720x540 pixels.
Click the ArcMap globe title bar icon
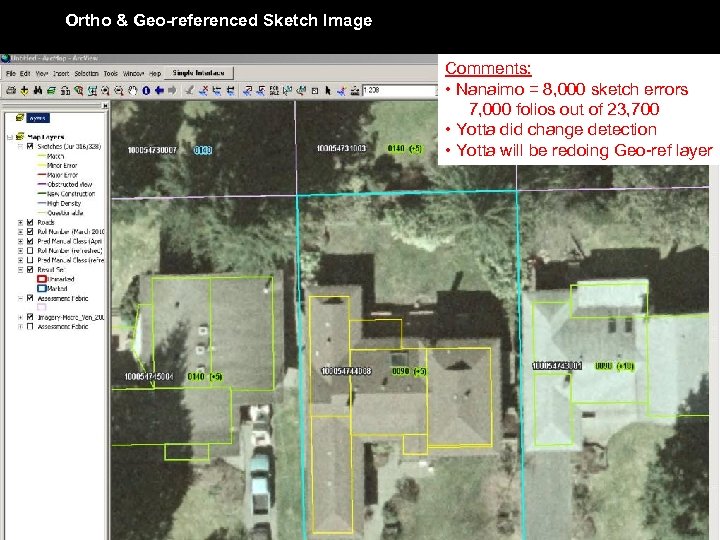(x=5, y=58)
